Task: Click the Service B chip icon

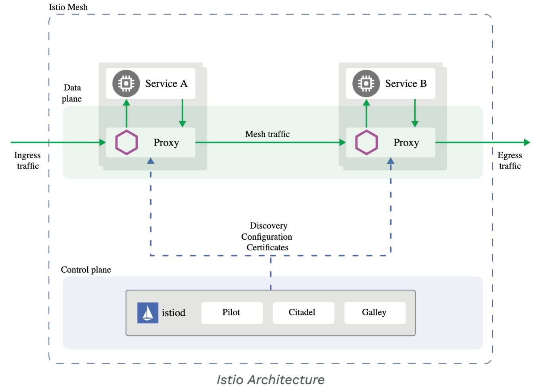Action: click(x=366, y=83)
